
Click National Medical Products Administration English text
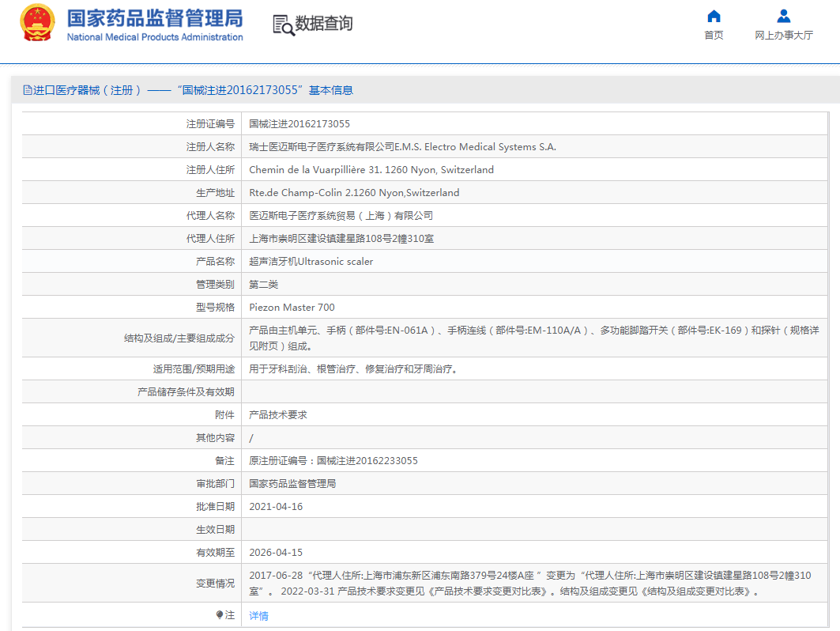click(x=155, y=37)
